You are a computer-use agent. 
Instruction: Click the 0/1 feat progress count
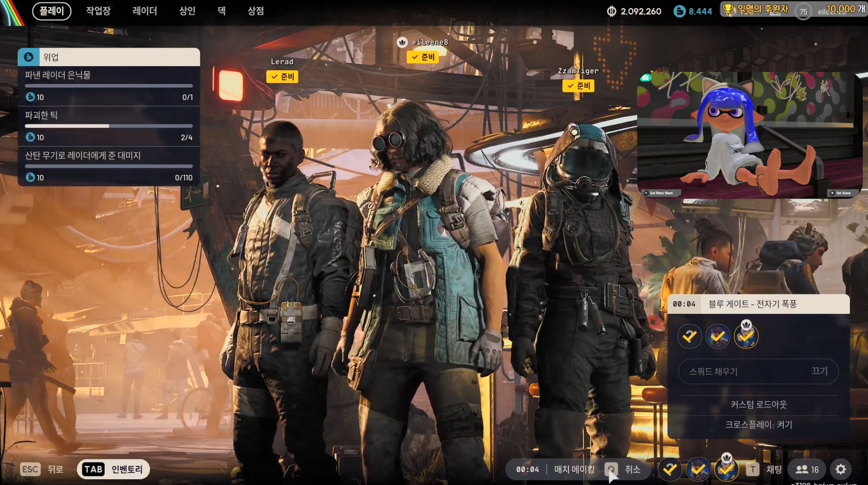188,97
